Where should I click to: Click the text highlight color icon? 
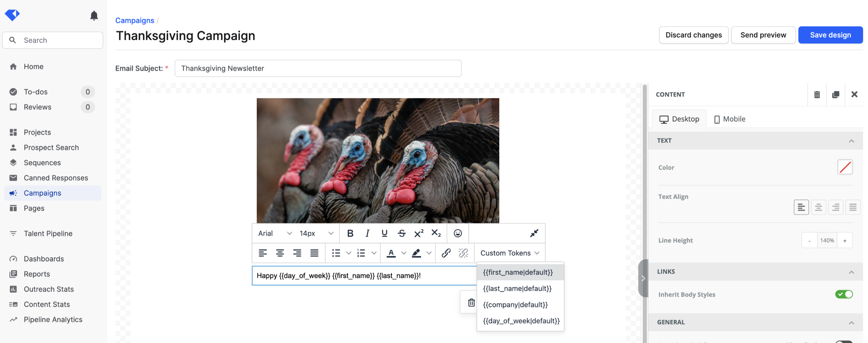click(x=416, y=253)
